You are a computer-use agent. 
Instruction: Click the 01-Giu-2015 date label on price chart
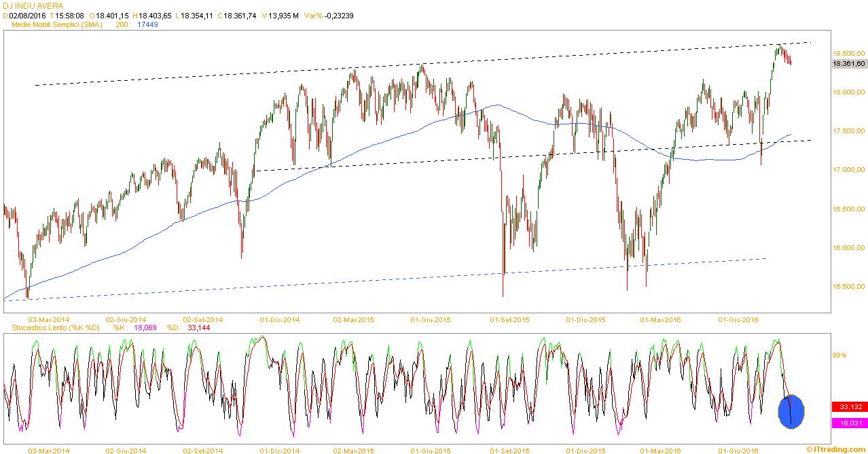(x=431, y=319)
